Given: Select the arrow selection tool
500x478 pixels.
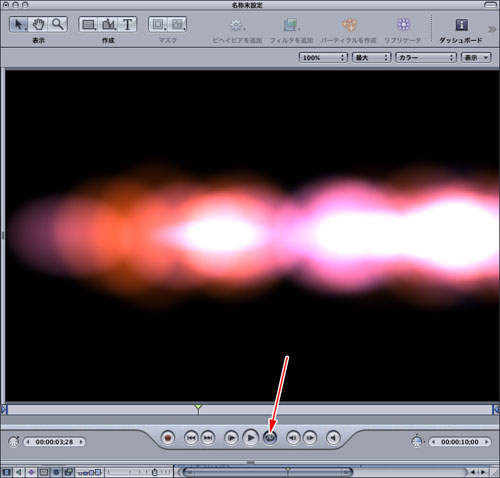Looking at the screenshot, I should [18, 24].
